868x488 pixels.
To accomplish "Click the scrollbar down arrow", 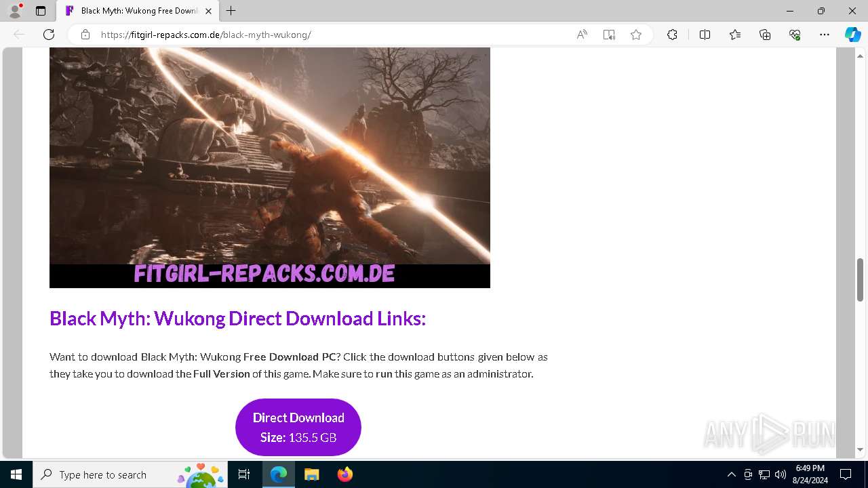I will click(860, 450).
